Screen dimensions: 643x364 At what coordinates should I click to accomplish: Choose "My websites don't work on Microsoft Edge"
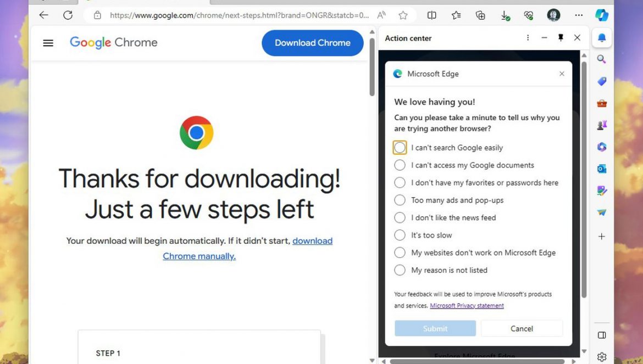(400, 253)
